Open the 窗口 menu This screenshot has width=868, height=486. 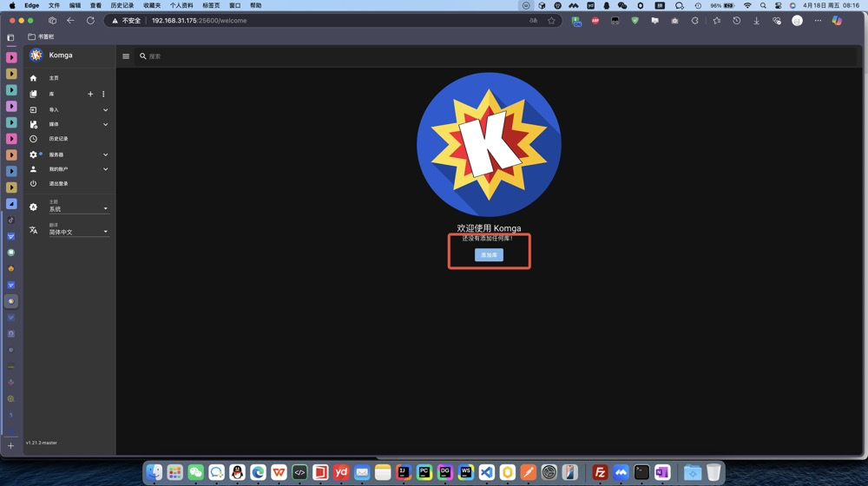(234, 5)
